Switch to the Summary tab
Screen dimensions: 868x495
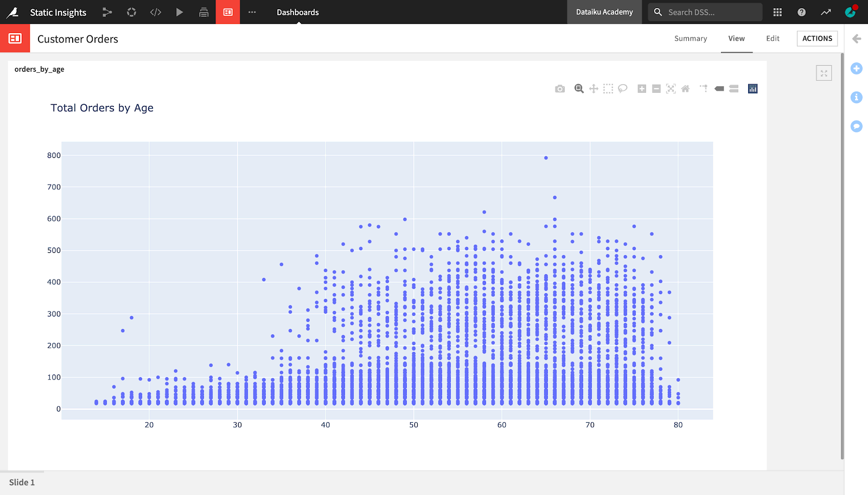690,39
